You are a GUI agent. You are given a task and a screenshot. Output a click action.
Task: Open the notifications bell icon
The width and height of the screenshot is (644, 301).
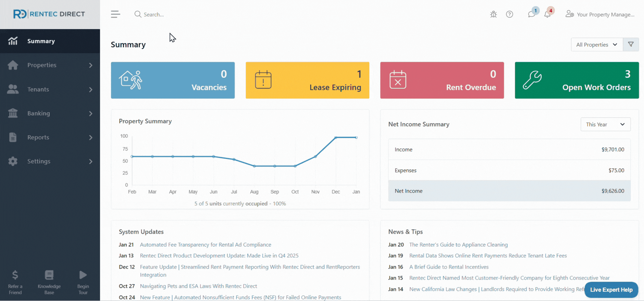point(547,14)
